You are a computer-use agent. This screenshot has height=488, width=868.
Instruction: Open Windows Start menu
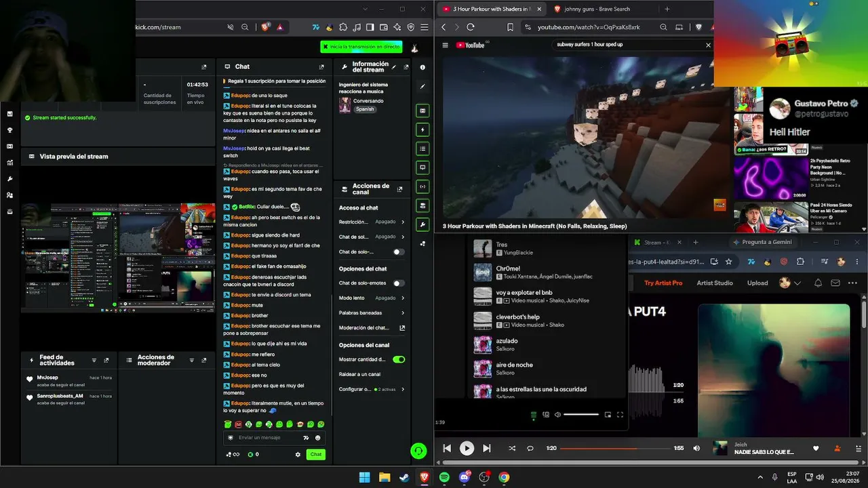click(364, 477)
